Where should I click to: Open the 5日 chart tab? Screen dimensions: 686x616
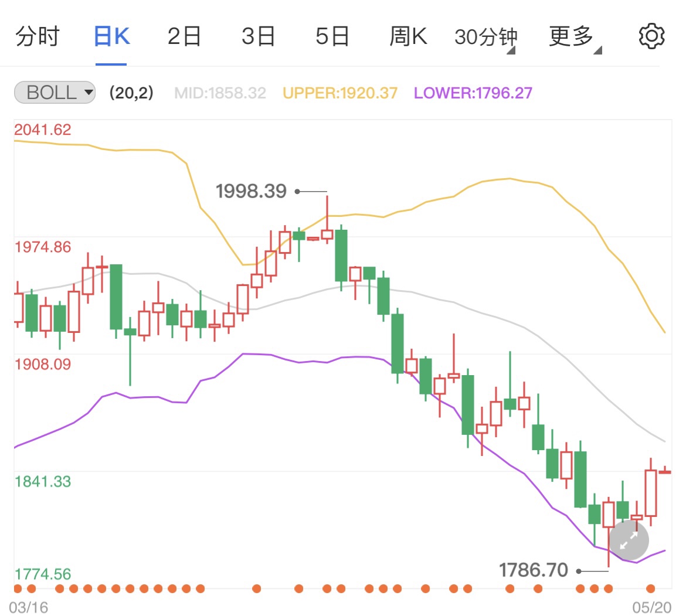coord(332,36)
